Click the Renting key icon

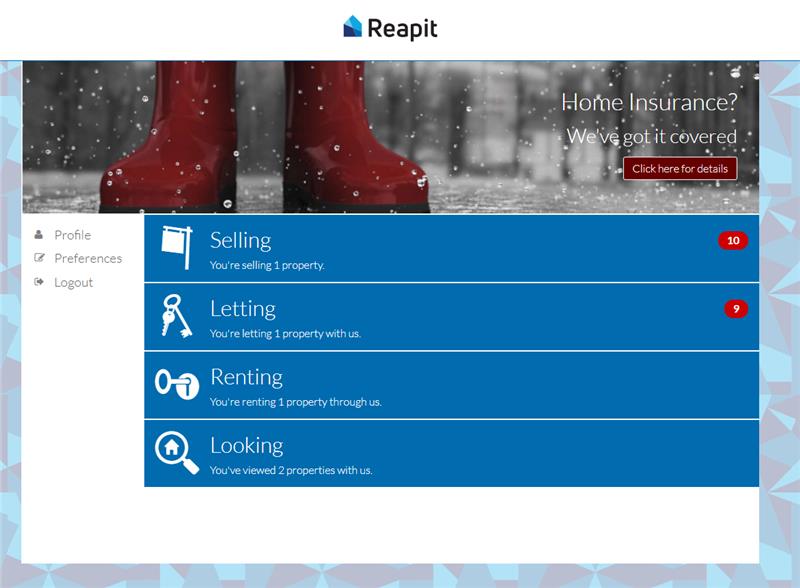[175, 382]
